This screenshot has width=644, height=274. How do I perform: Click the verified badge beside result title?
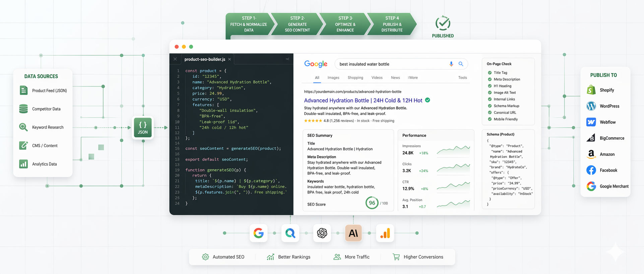pos(428,100)
